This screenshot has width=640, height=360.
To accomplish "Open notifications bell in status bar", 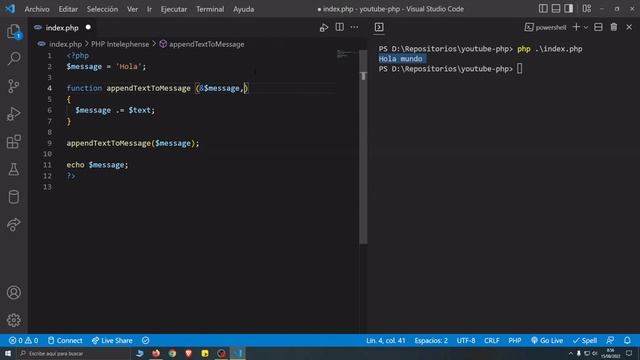I will tap(627, 340).
